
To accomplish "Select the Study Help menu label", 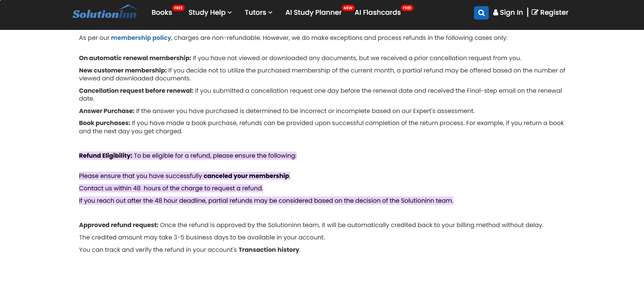I will (x=207, y=13).
